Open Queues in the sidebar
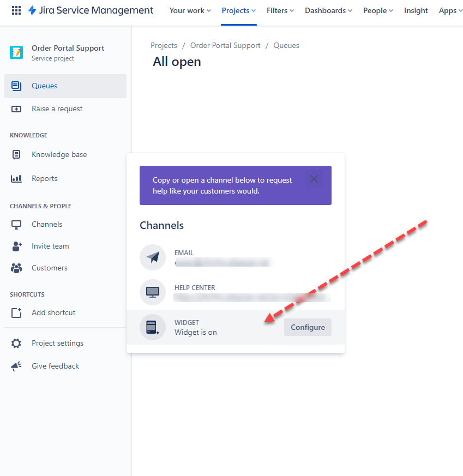 [x=65, y=86]
